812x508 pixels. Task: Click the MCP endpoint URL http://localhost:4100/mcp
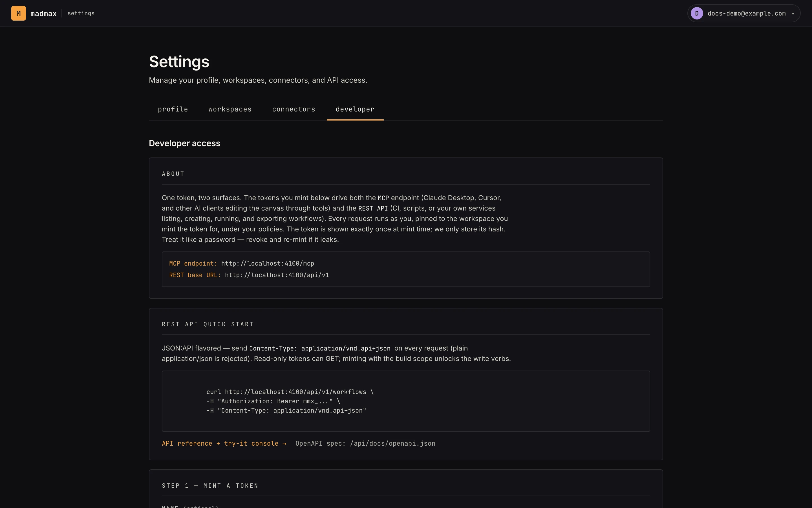(x=267, y=263)
